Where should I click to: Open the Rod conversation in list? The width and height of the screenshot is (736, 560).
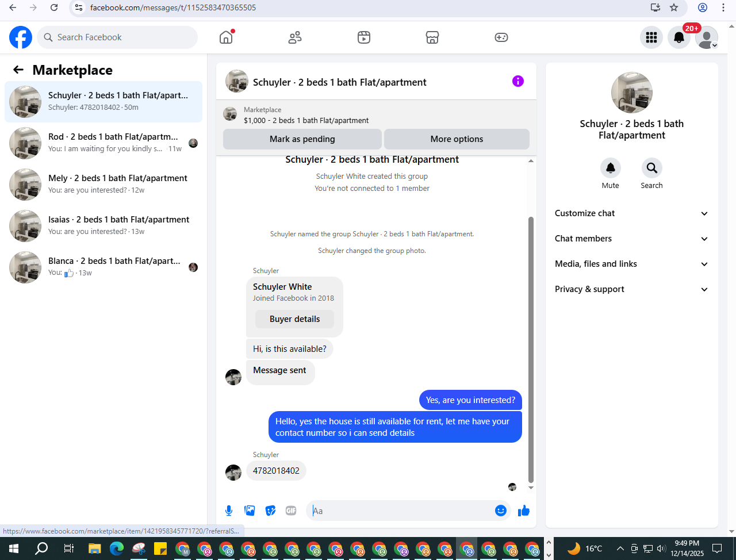(103, 143)
